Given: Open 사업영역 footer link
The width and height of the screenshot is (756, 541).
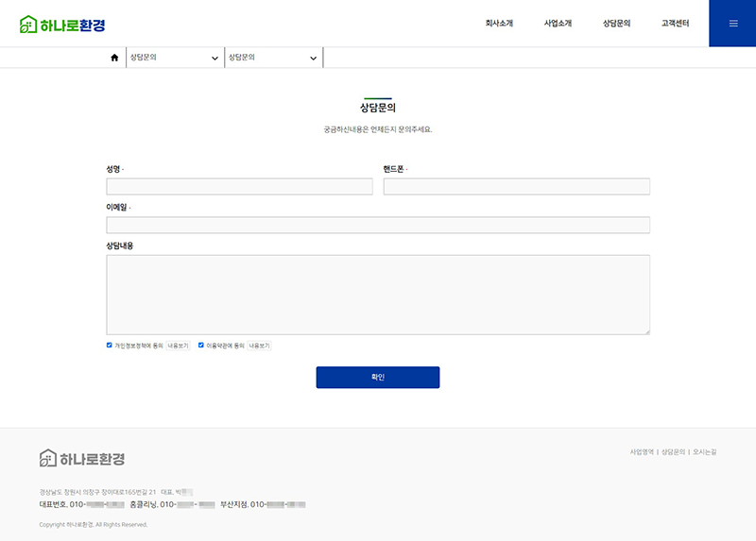Looking at the screenshot, I should click(x=642, y=452).
